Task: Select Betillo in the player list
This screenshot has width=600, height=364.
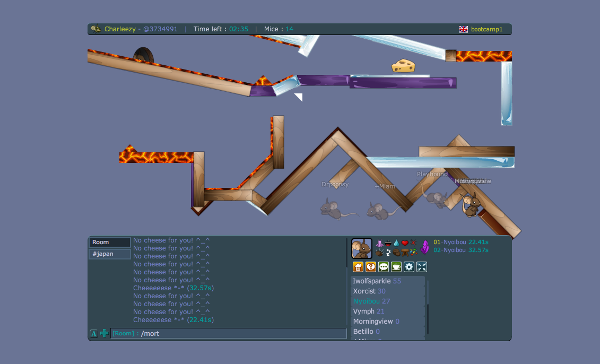Action: 388,332
